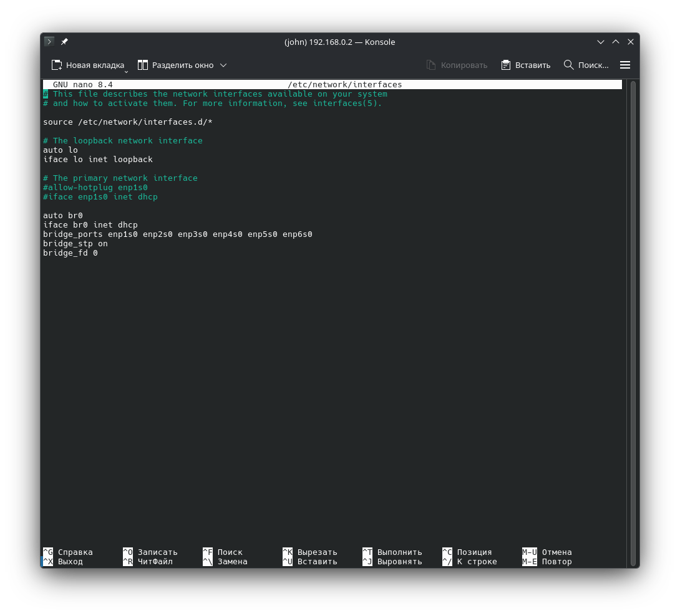Screen dimensions: 680x616
Task: Click the ^F Поиск shortcut
Action: (x=223, y=552)
